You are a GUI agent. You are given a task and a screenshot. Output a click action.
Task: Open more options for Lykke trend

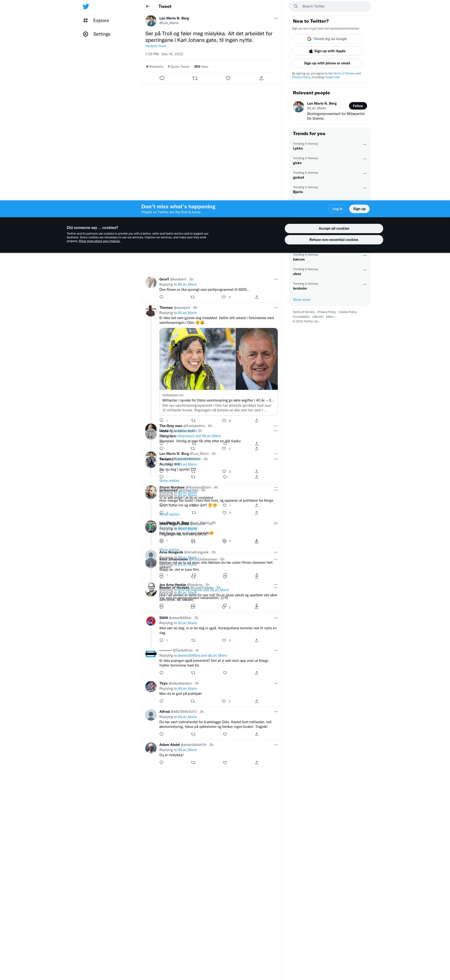tap(365, 145)
